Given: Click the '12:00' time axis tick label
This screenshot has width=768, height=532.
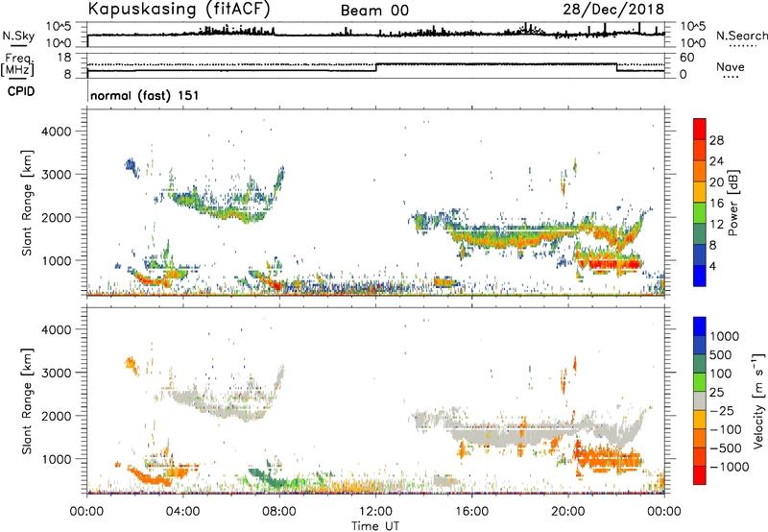Looking at the screenshot, I should (375, 512).
